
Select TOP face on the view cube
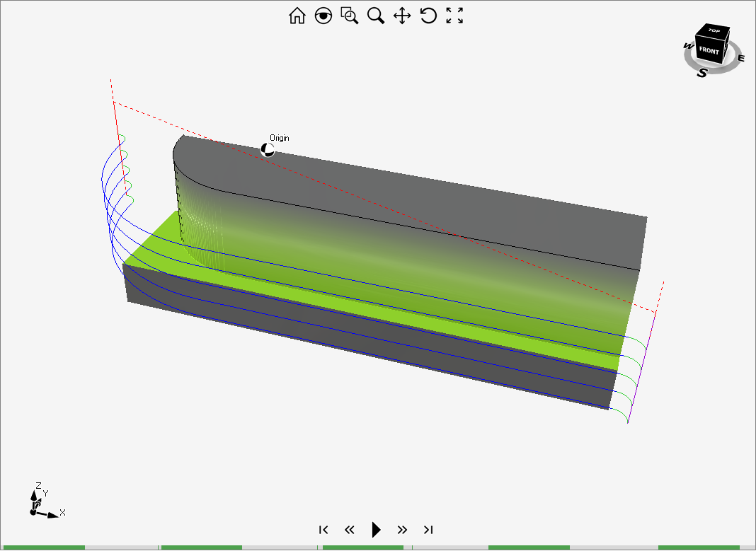coord(714,31)
